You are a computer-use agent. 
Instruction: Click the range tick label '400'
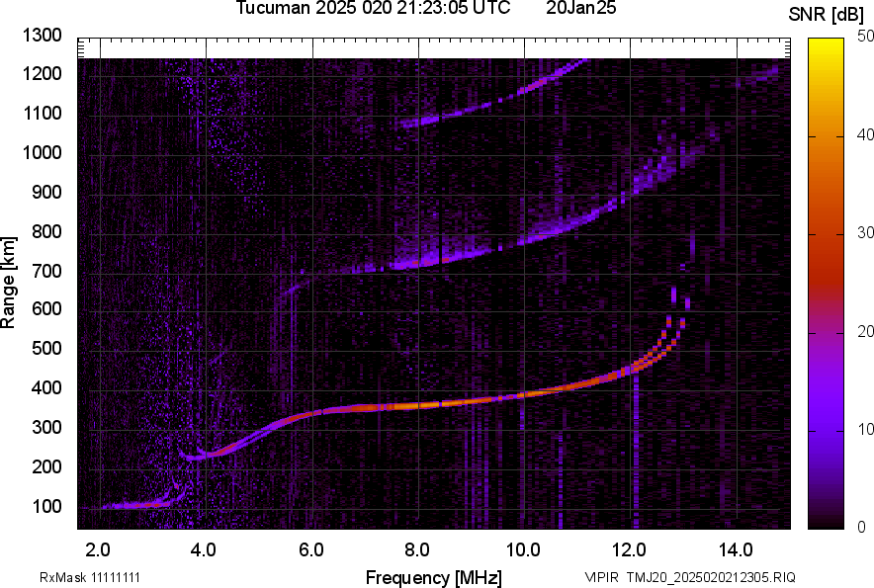46,388
